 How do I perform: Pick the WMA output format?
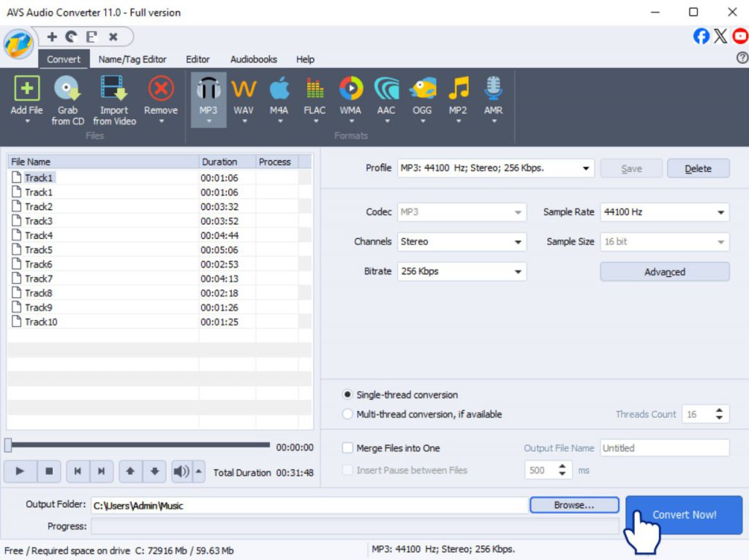[350, 89]
